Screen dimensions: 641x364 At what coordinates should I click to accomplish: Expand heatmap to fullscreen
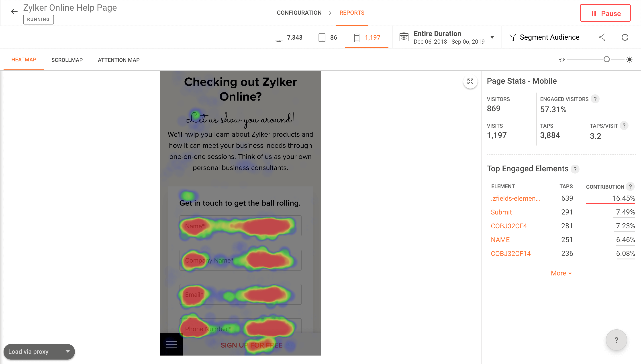470,81
